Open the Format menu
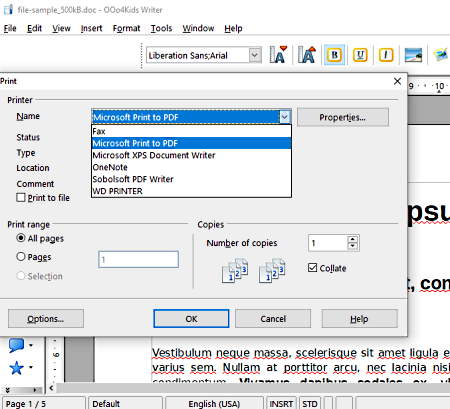The height and width of the screenshot is (409, 450). tap(126, 28)
